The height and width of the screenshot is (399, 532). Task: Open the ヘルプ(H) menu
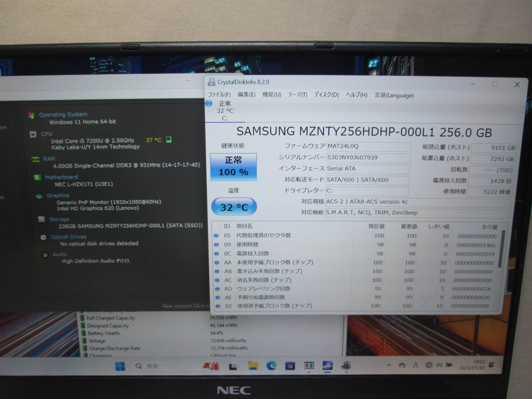(x=356, y=95)
